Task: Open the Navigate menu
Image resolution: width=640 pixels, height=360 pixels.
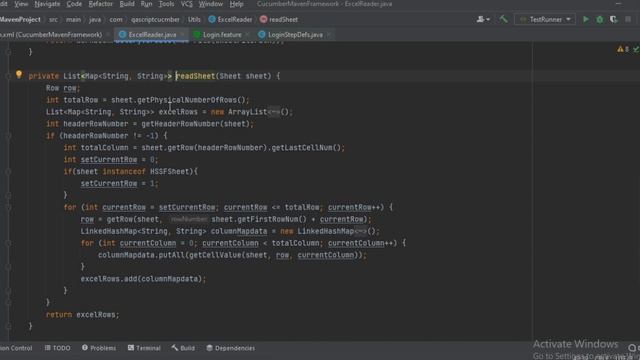Action: click(x=47, y=4)
